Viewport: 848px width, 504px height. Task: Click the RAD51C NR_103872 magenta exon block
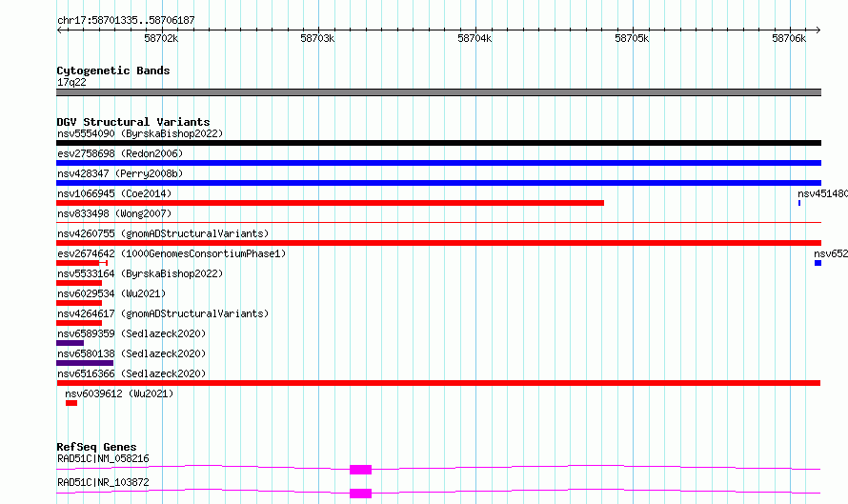(361, 494)
